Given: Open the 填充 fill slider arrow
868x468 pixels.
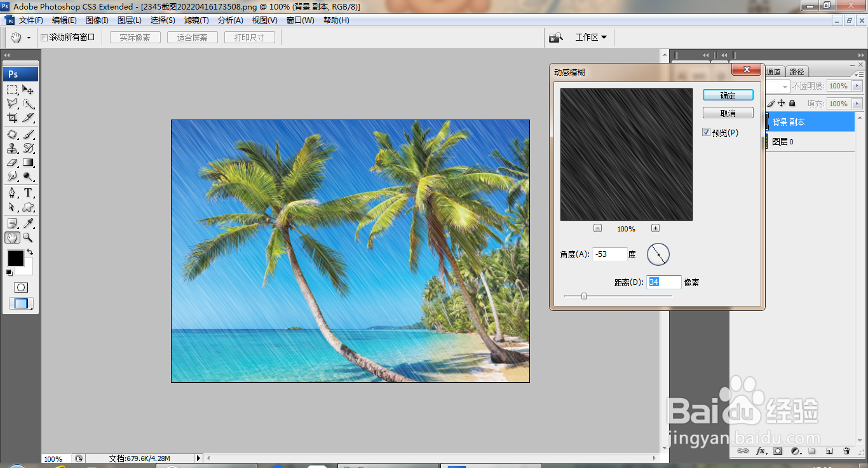Looking at the screenshot, I should (857, 104).
